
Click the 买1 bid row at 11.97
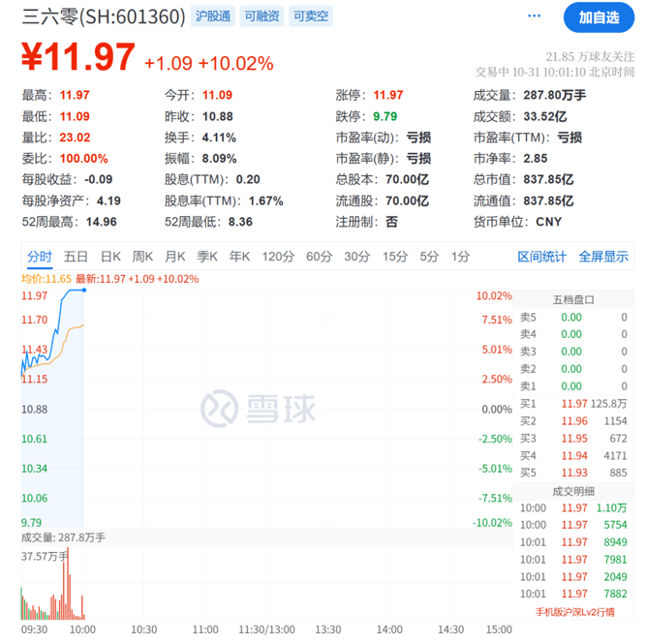coord(573,403)
